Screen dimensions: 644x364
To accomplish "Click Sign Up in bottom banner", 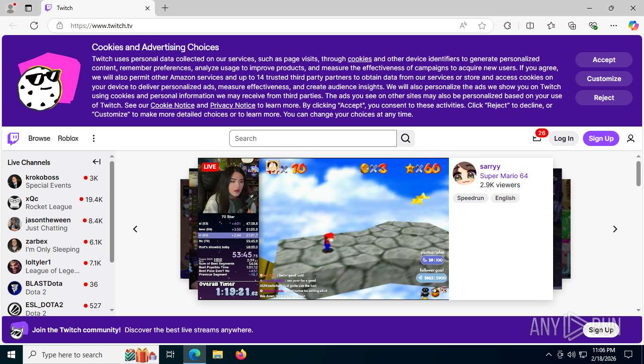I will point(601,330).
